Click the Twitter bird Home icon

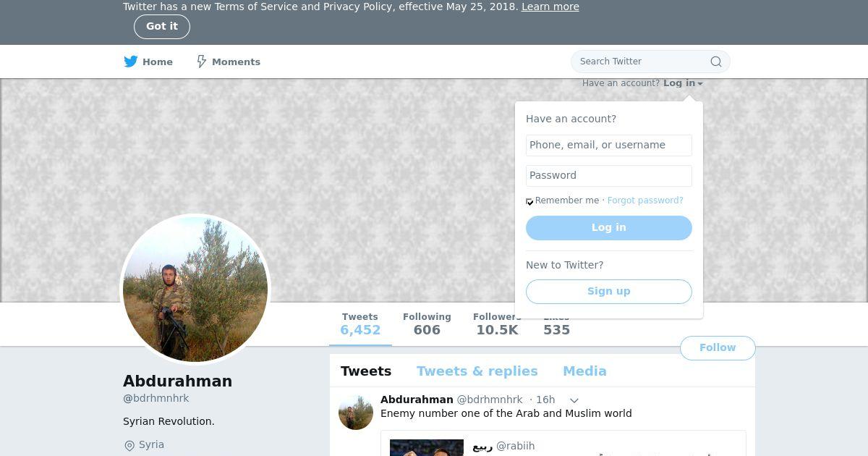pyautogui.click(x=130, y=62)
